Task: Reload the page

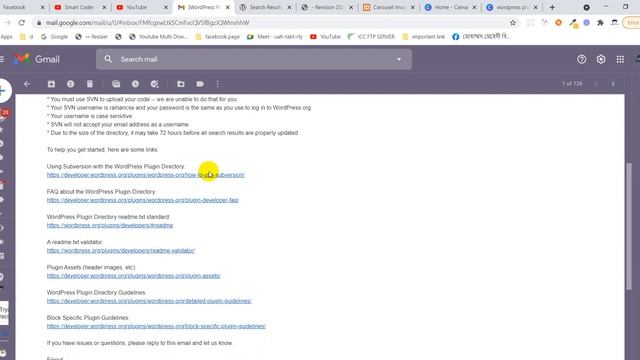Action: 22,23
